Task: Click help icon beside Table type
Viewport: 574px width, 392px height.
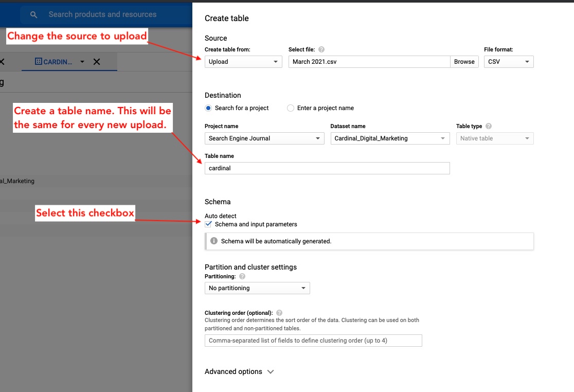Action: tap(489, 126)
